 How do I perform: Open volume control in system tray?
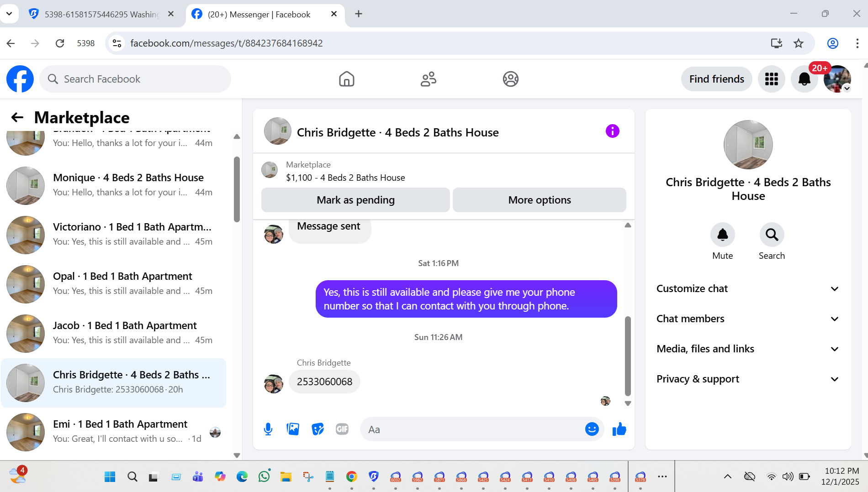pyautogui.click(x=788, y=476)
